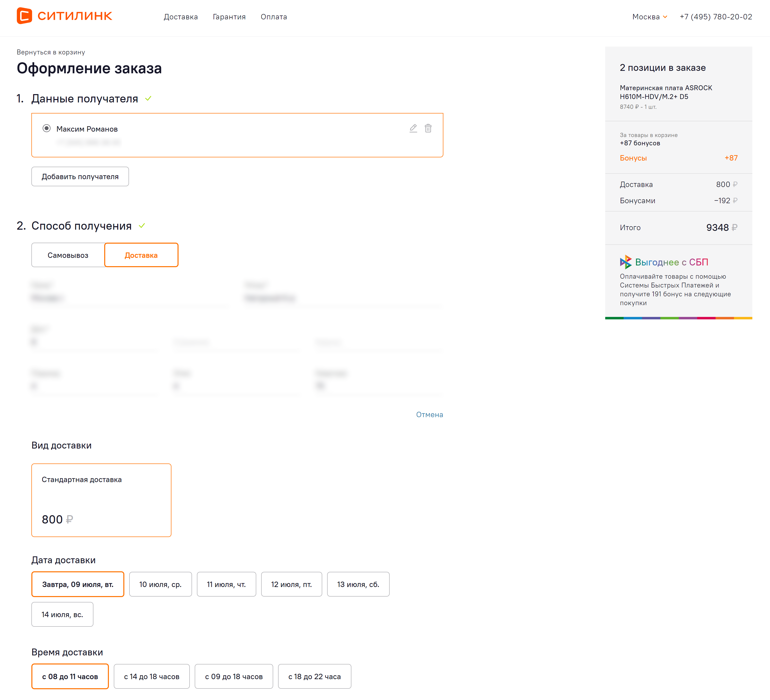Open the Москва city dropdown

point(649,17)
